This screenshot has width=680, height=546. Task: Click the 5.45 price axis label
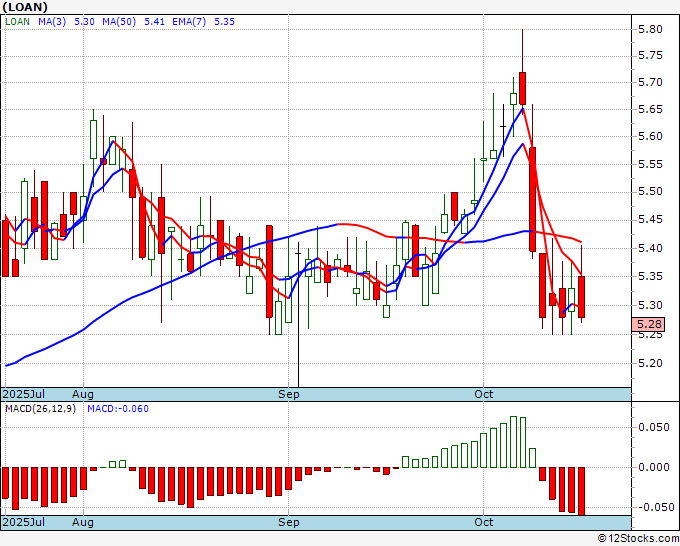click(x=651, y=220)
